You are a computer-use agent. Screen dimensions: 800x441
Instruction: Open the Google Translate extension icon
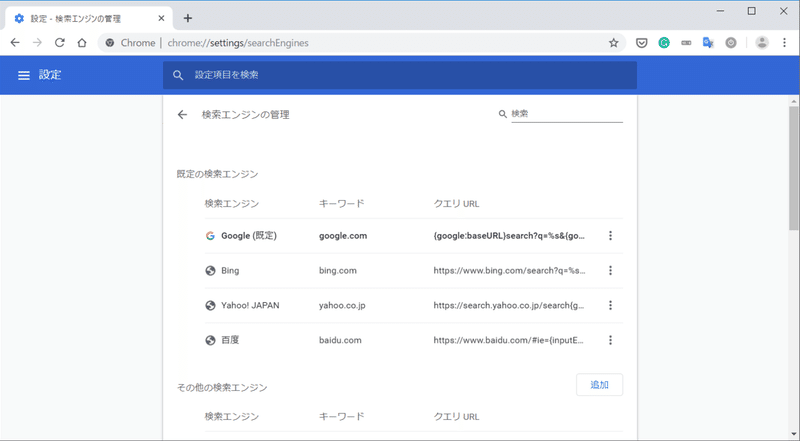(x=708, y=43)
